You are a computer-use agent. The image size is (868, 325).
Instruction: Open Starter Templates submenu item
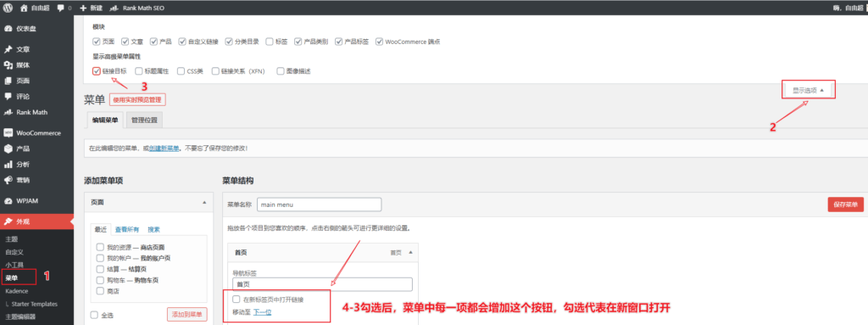(31, 304)
